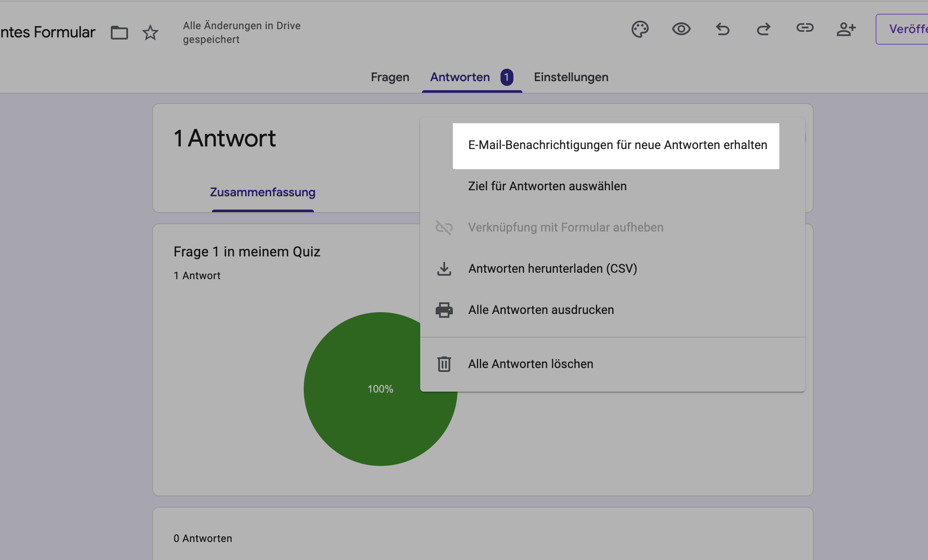
Task: Choose Alle Antworten löschen
Action: (x=613, y=364)
